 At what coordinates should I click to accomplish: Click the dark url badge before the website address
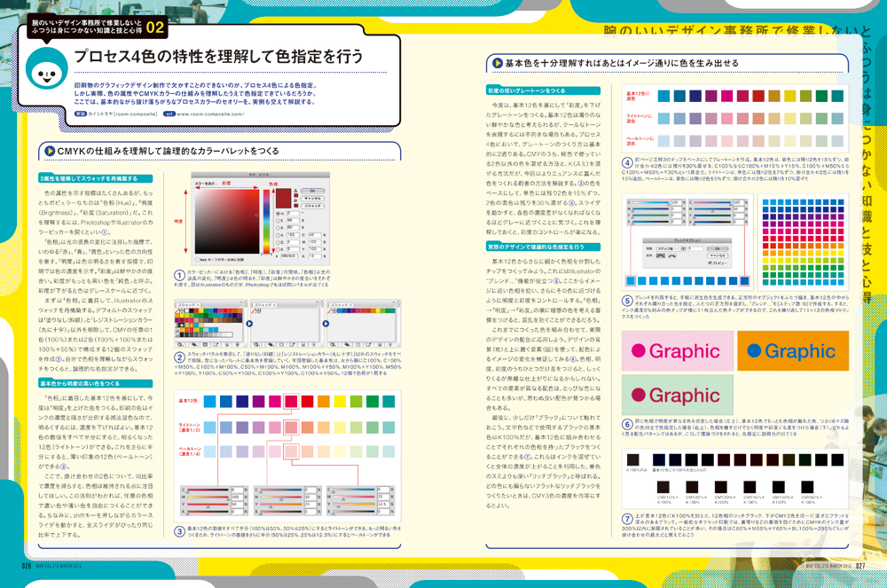[169, 114]
